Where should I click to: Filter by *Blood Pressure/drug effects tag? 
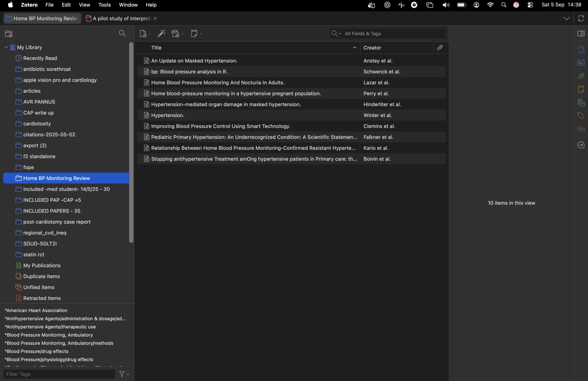pos(37,352)
